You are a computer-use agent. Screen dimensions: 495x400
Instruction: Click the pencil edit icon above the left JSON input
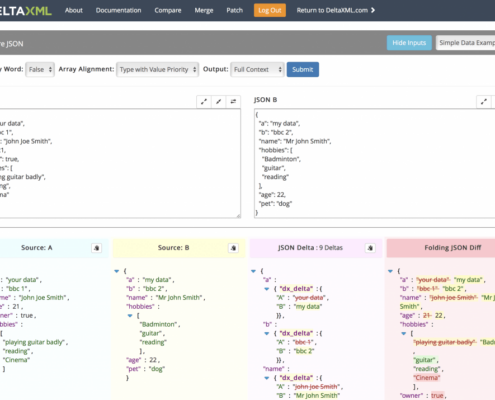click(x=218, y=101)
